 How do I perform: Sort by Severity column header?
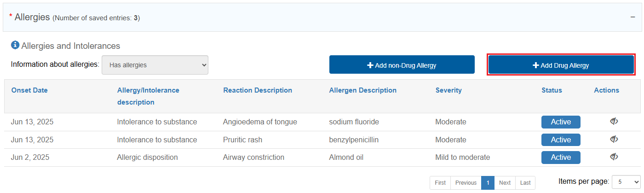click(448, 90)
